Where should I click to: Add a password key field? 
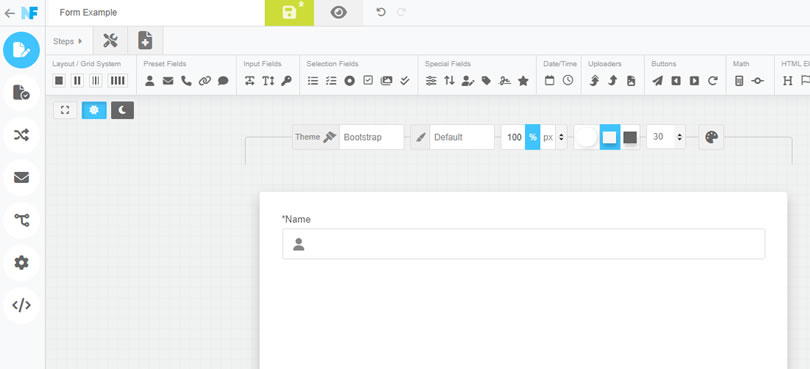[x=286, y=81]
